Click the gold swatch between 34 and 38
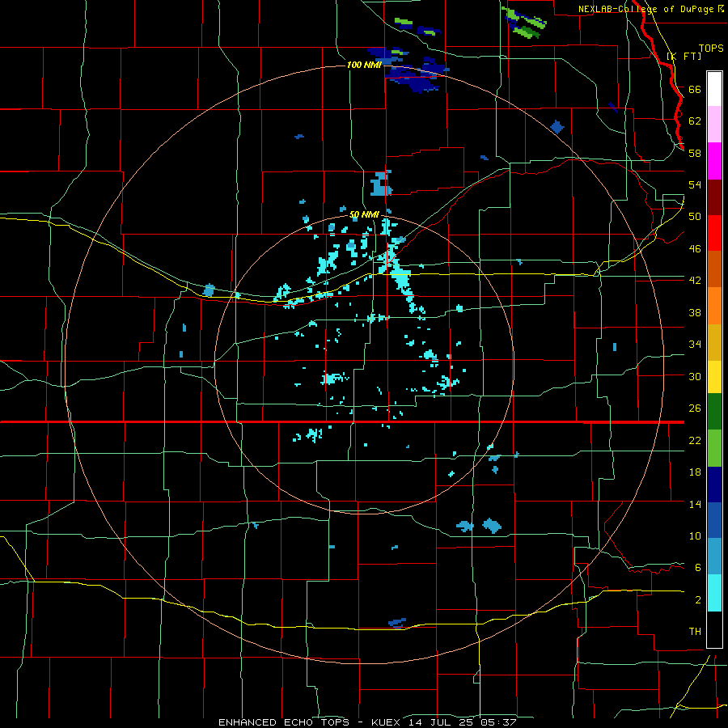Viewport: 728px width, 728px height. [x=714, y=342]
